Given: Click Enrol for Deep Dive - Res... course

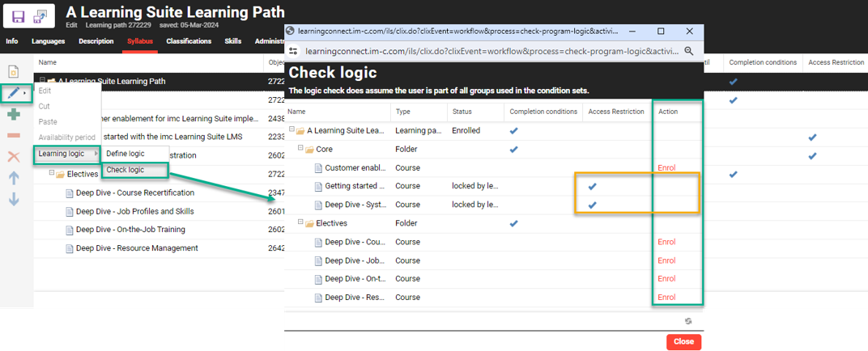Looking at the screenshot, I should point(666,298).
